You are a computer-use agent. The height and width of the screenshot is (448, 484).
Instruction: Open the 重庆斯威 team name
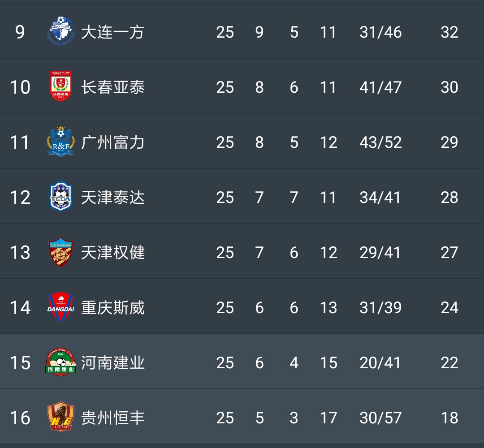[112, 308]
